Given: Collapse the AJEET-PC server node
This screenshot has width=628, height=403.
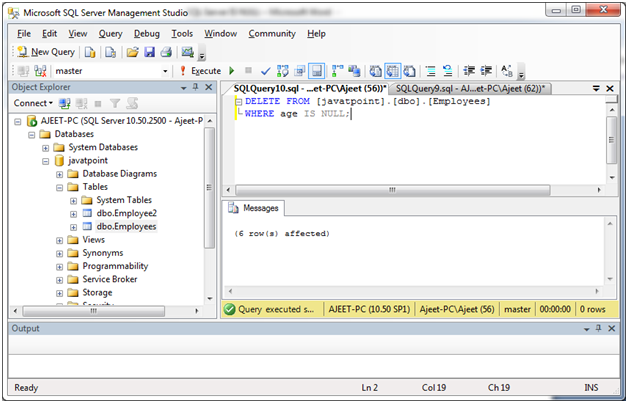Looking at the screenshot, I should coord(18,121).
